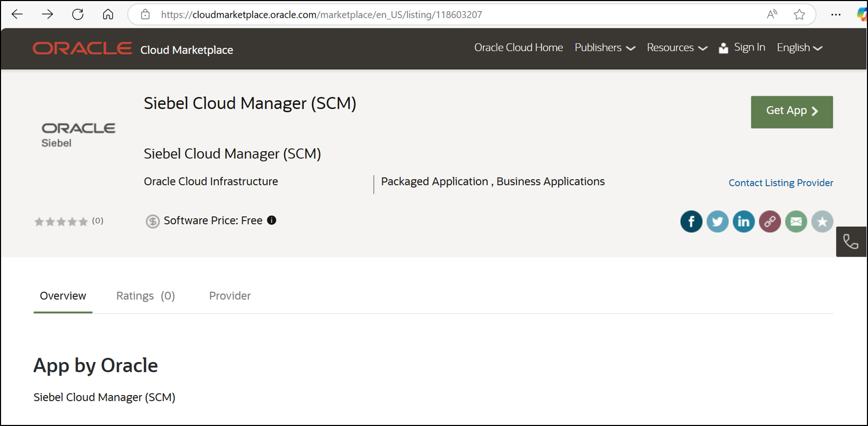Expand the Publishers dropdown menu
The height and width of the screenshot is (426, 868).
click(605, 48)
